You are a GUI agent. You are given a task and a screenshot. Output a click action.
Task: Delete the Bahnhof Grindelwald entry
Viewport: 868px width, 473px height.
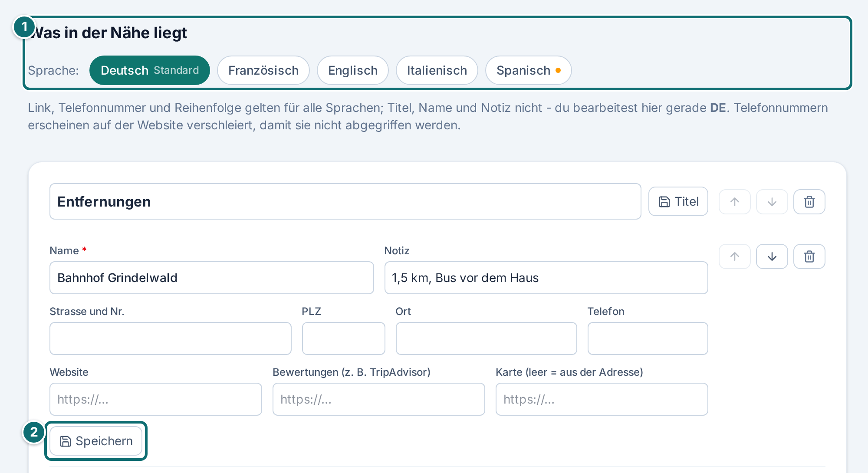pos(809,256)
